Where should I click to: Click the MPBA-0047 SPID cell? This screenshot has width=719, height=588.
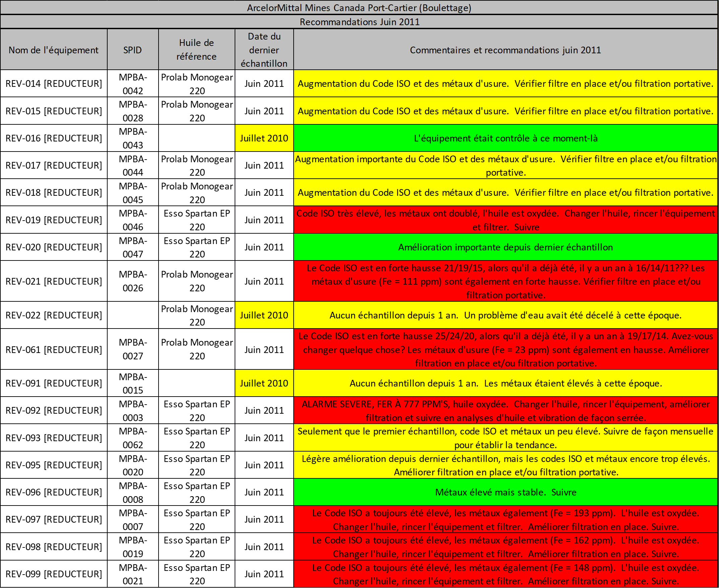pyautogui.click(x=133, y=247)
